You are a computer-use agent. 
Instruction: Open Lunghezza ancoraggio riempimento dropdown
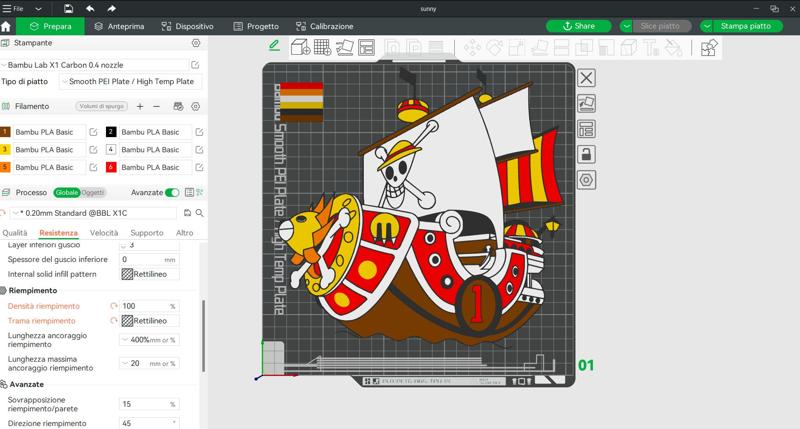(x=149, y=340)
